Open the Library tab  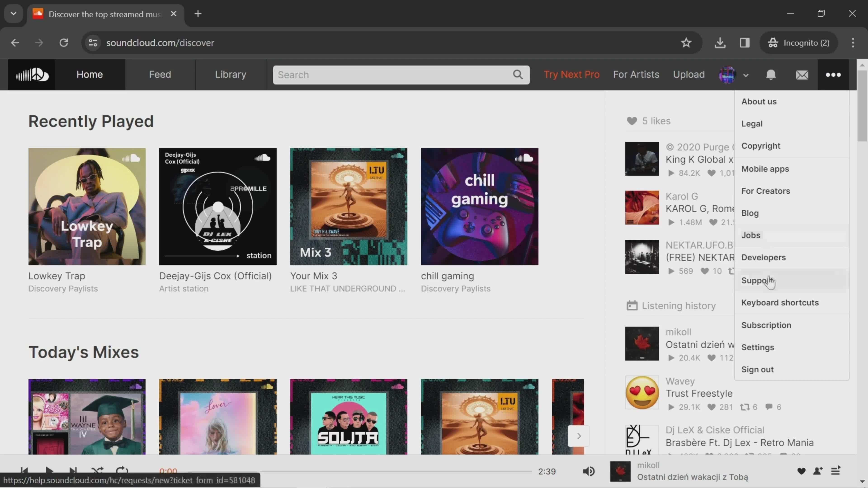pyautogui.click(x=231, y=74)
